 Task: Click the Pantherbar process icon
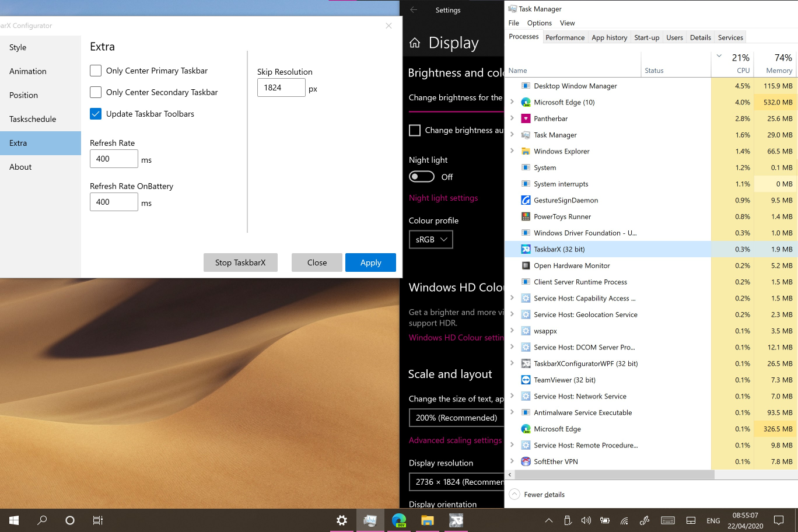tap(524, 118)
